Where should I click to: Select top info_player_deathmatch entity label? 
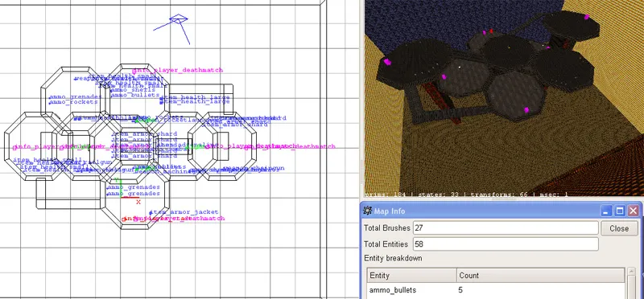(x=177, y=70)
